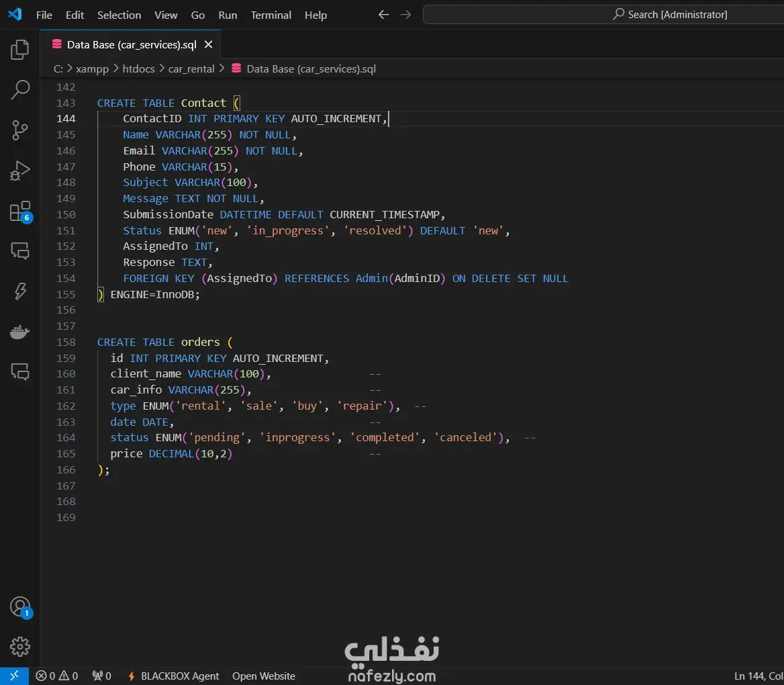
Task: Click Open Website in status bar
Action: [264, 676]
